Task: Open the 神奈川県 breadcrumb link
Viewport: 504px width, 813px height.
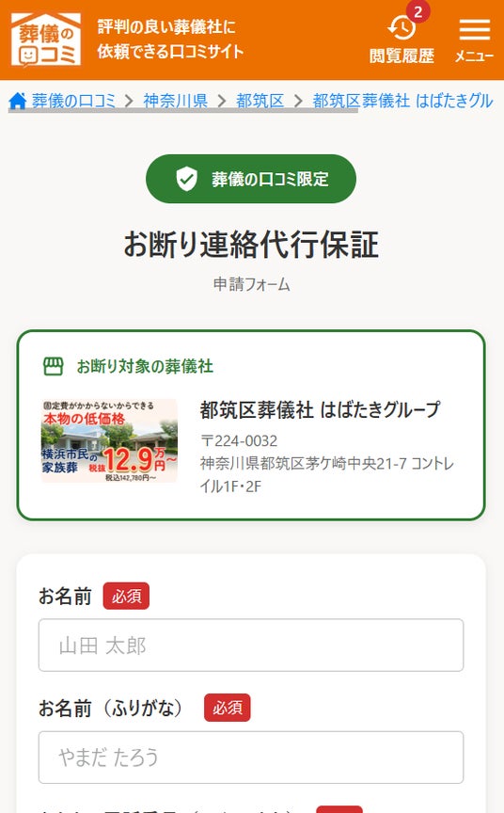Action: tap(176, 101)
